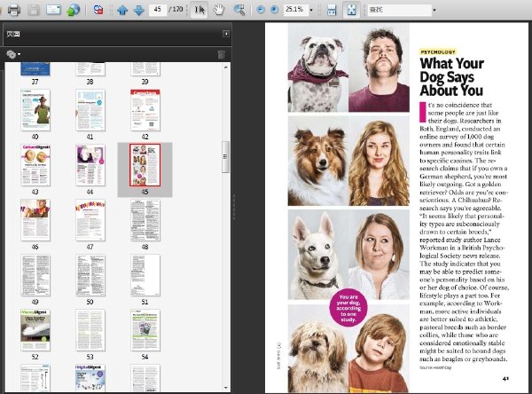Screen dimensions: 532x394
Task: Select page 46 thumbnail
Action: point(35,220)
